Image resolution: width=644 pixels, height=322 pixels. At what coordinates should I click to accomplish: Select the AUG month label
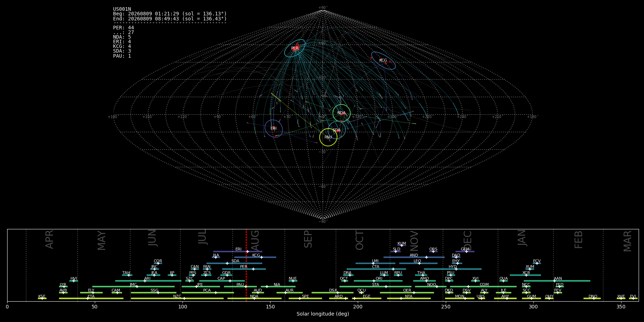pyautogui.click(x=255, y=240)
